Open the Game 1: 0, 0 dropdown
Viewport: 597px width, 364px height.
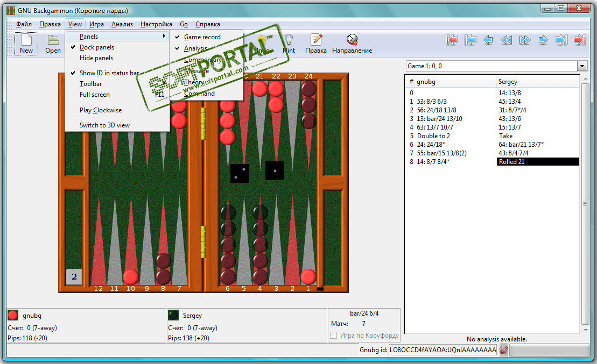pos(582,66)
